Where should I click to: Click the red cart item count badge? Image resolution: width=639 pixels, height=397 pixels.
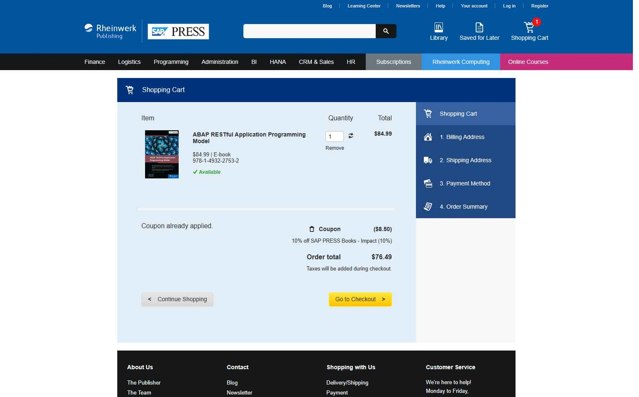pos(537,22)
